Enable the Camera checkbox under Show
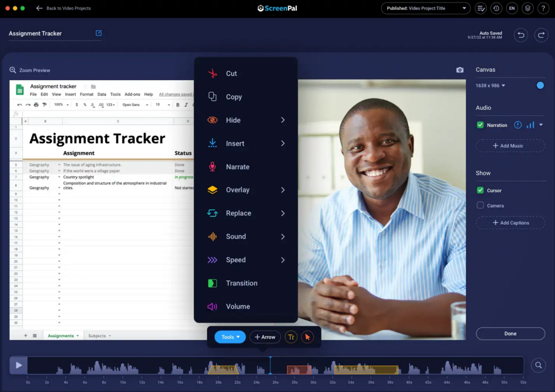Image resolution: width=555 pixels, height=392 pixels. coord(480,205)
